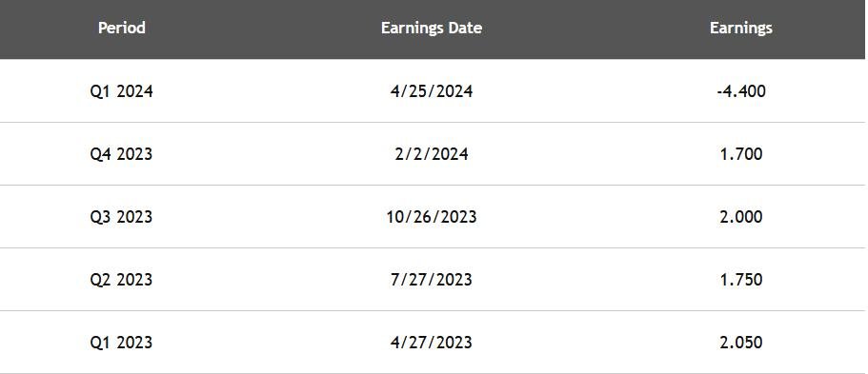Select the Q3 2023 period cell

(121, 216)
